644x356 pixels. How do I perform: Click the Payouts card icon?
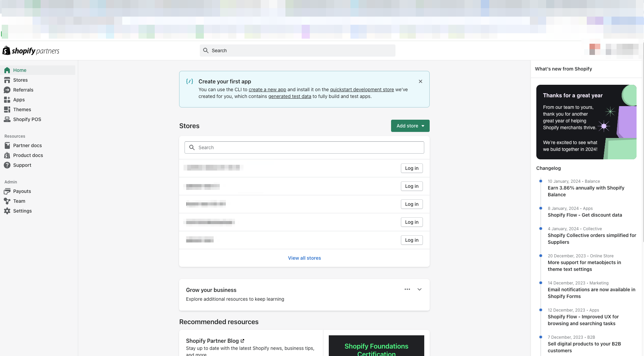click(7, 191)
